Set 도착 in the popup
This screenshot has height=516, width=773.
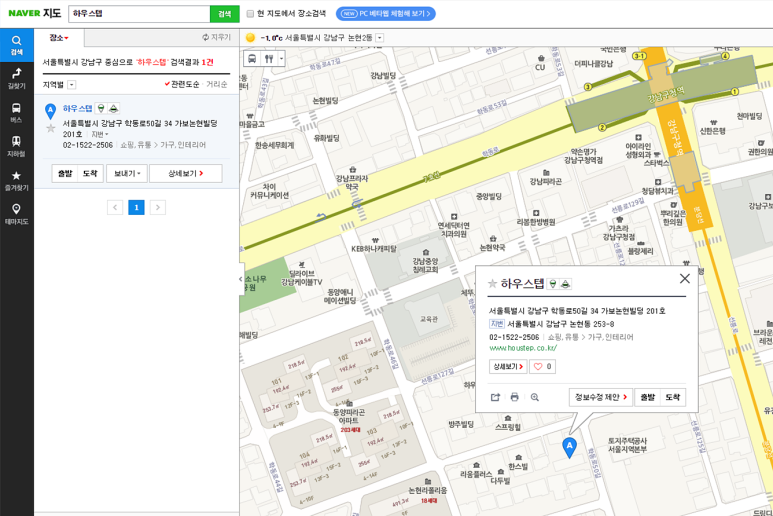[x=672, y=397]
